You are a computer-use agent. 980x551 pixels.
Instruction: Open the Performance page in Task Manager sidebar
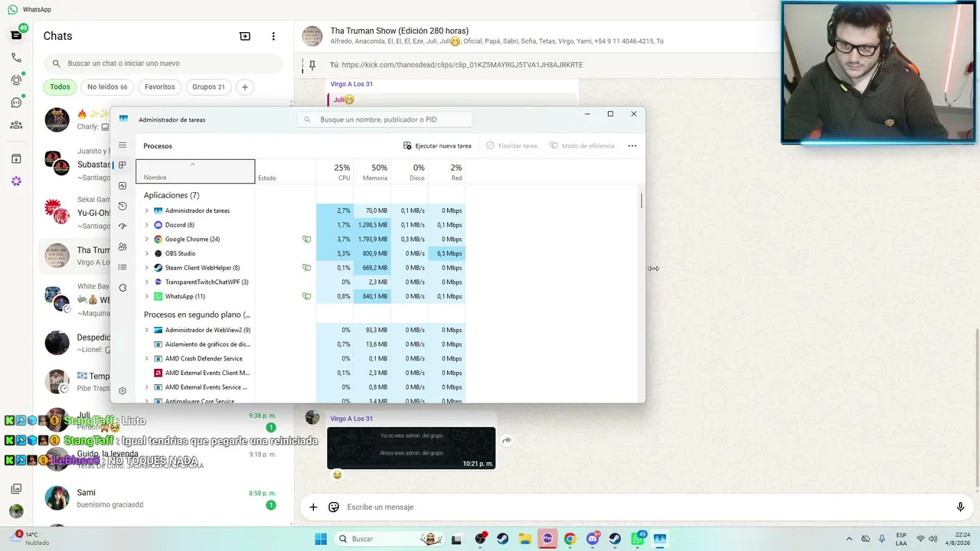pos(122,186)
